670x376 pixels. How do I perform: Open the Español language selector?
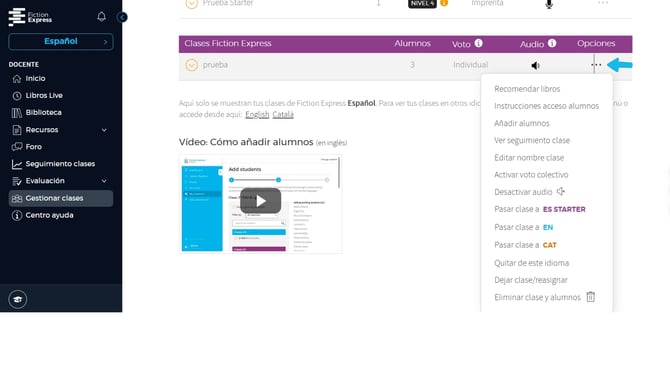61,41
